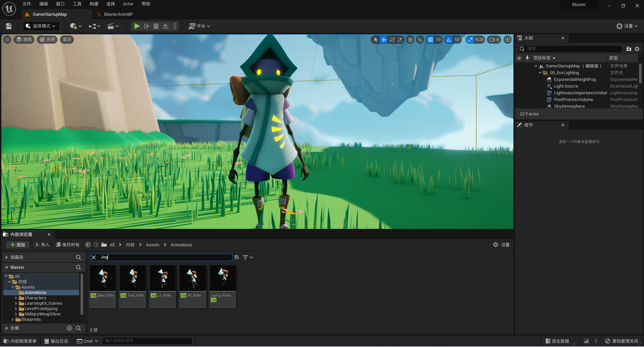Expand the 收藏夹 favorites section
The image size is (644, 347).
point(7,257)
